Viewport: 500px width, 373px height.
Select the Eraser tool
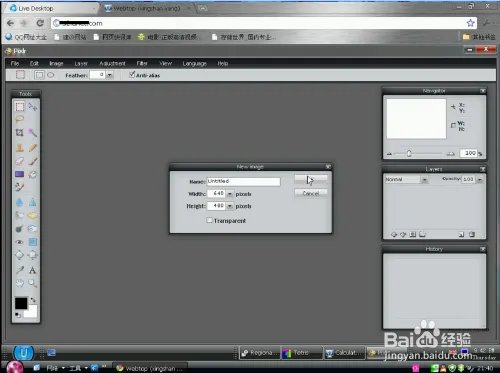20,161
